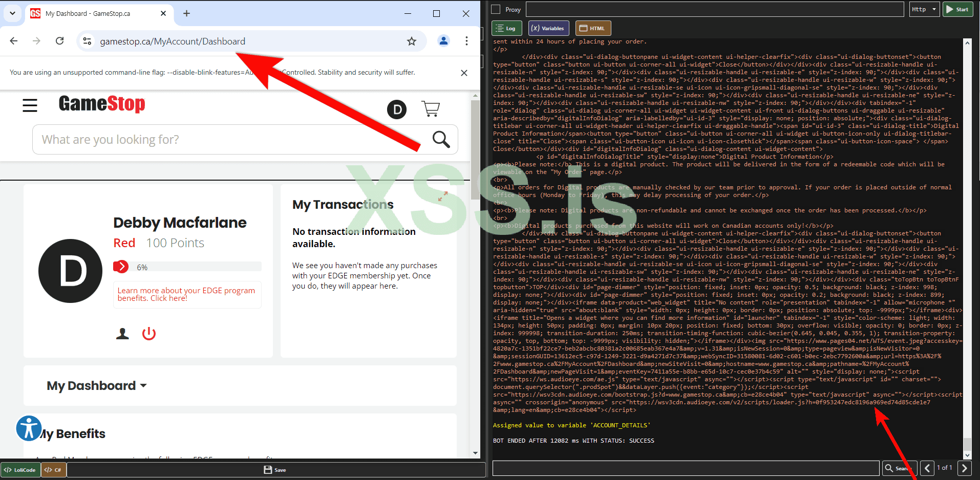Open the profile person icon
Image resolution: width=980 pixels, height=480 pixels.
click(122, 334)
